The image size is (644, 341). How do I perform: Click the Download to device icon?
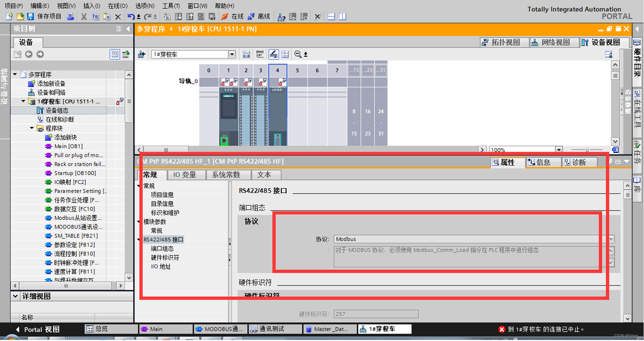(178, 16)
